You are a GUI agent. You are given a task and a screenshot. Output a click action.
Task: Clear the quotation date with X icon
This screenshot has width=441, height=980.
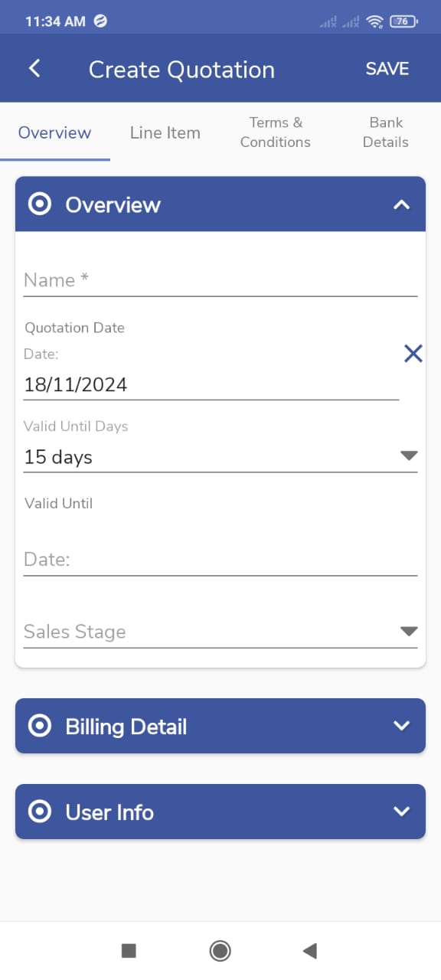point(413,353)
